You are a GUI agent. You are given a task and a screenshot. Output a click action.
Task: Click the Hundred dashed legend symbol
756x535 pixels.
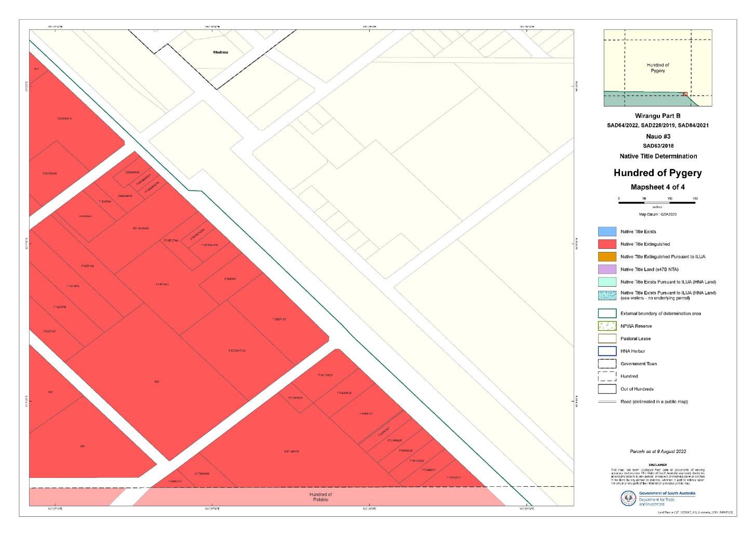coord(607,376)
